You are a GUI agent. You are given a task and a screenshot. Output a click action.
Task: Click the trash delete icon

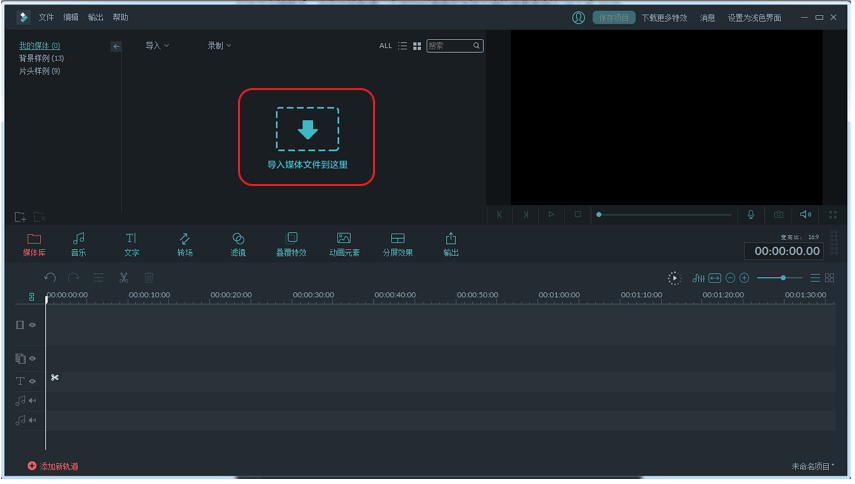tap(149, 278)
